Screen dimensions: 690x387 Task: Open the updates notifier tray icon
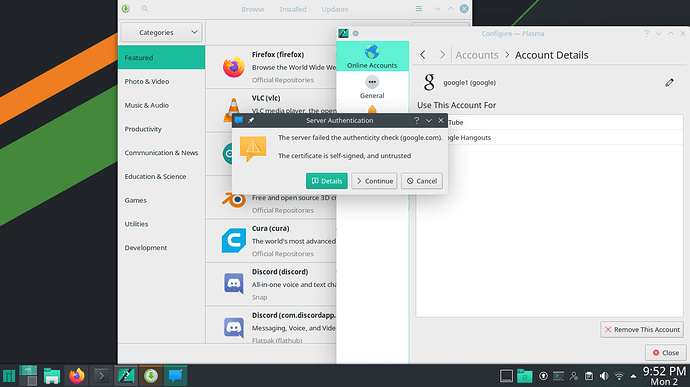pos(543,376)
